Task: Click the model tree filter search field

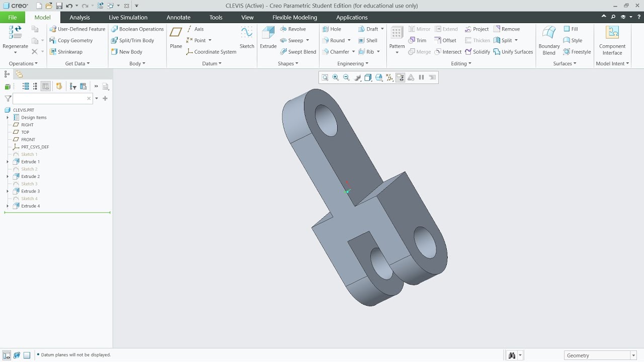Action: coord(52,99)
